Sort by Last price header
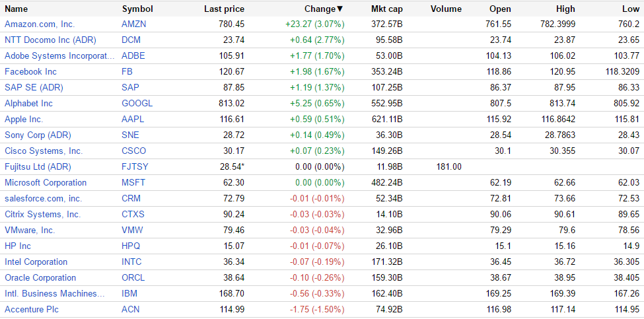644x319 pixels. tap(224, 9)
